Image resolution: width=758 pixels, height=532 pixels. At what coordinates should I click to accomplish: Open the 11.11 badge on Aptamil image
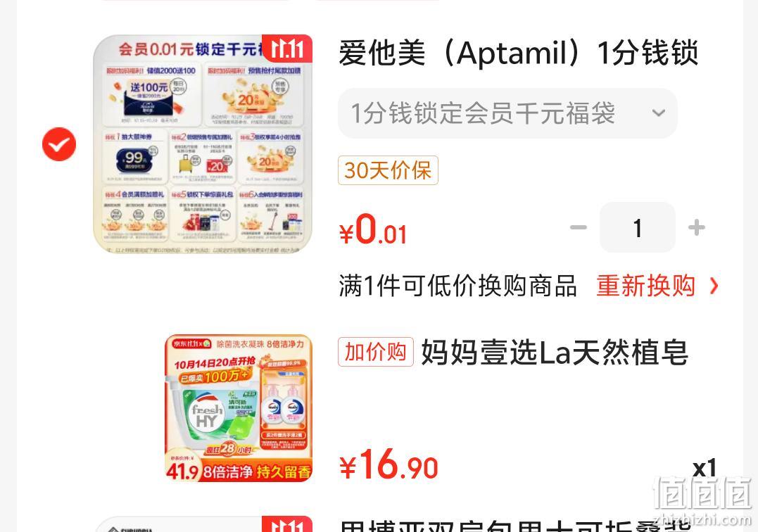287,49
